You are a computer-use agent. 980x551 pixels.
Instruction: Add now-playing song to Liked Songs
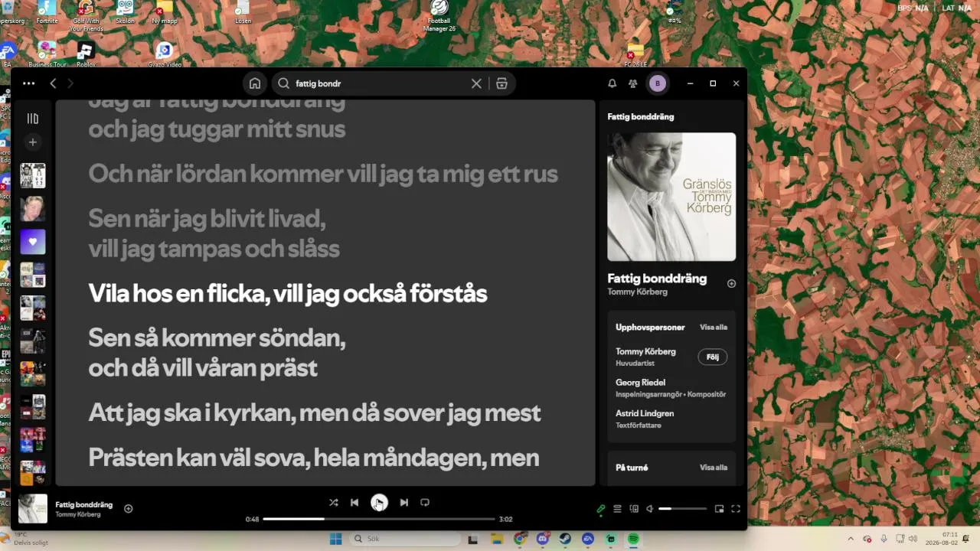(x=129, y=509)
